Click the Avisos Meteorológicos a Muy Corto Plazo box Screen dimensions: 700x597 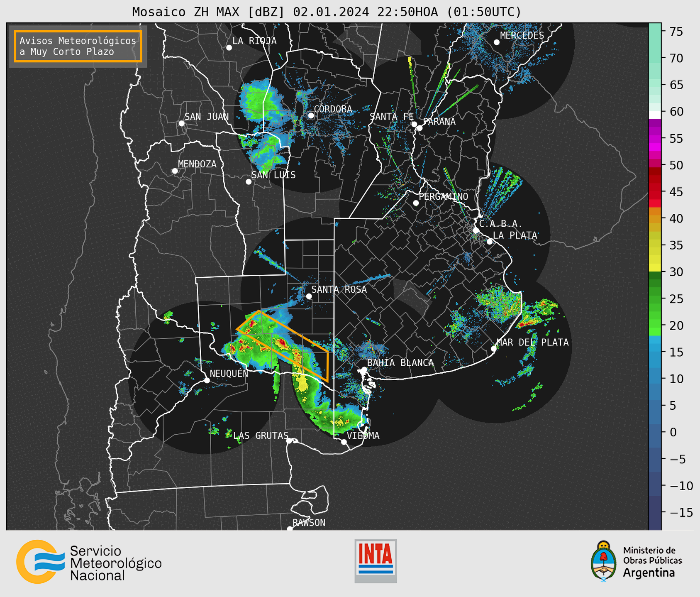[x=78, y=46]
